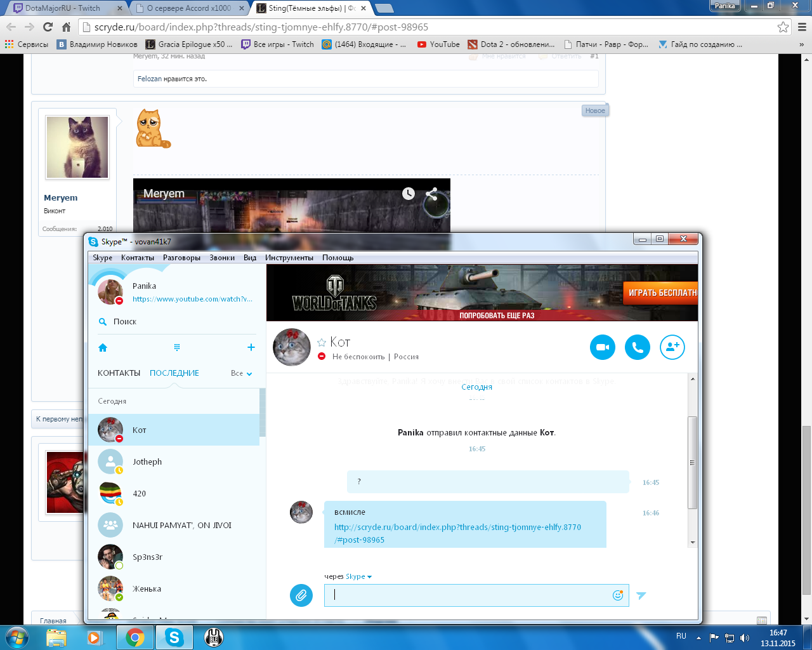Switch to the КОНТАКТЫ tab

(x=119, y=373)
